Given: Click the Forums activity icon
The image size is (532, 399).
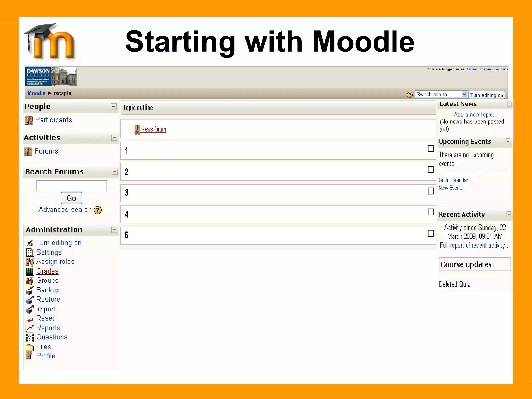Looking at the screenshot, I should point(28,152).
